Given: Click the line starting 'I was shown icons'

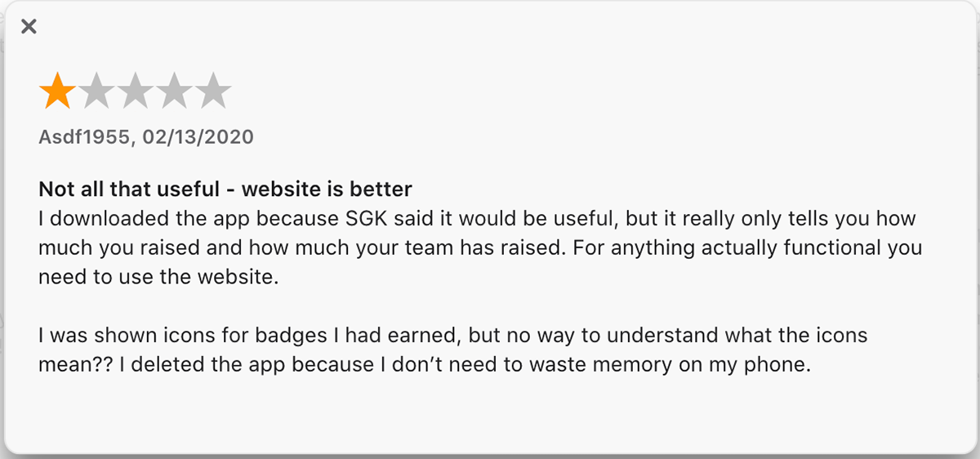Looking at the screenshot, I should click(x=453, y=335).
